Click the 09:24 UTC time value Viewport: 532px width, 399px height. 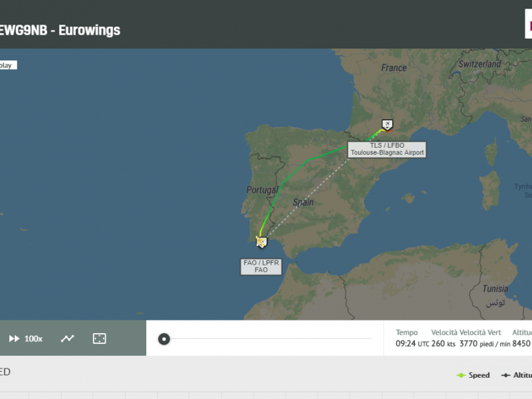pyautogui.click(x=412, y=344)
